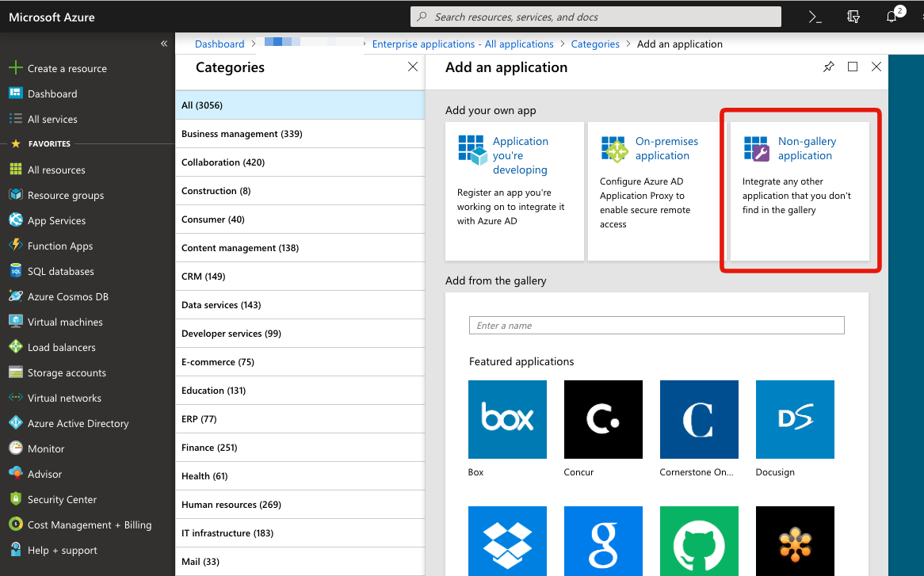Open Enterprise applications - All applications breadcrumb
Screen dimensions: 924x576
click(x=462, y=44)
